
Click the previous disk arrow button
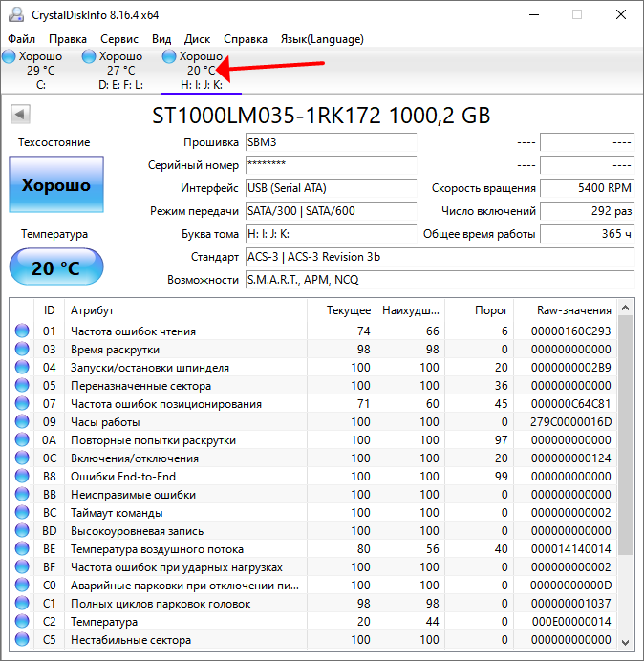[x=20, y=114]
